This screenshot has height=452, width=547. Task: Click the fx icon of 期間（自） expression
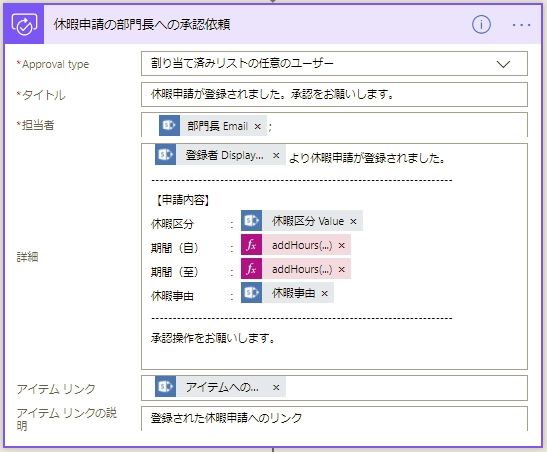click(251, 245)
